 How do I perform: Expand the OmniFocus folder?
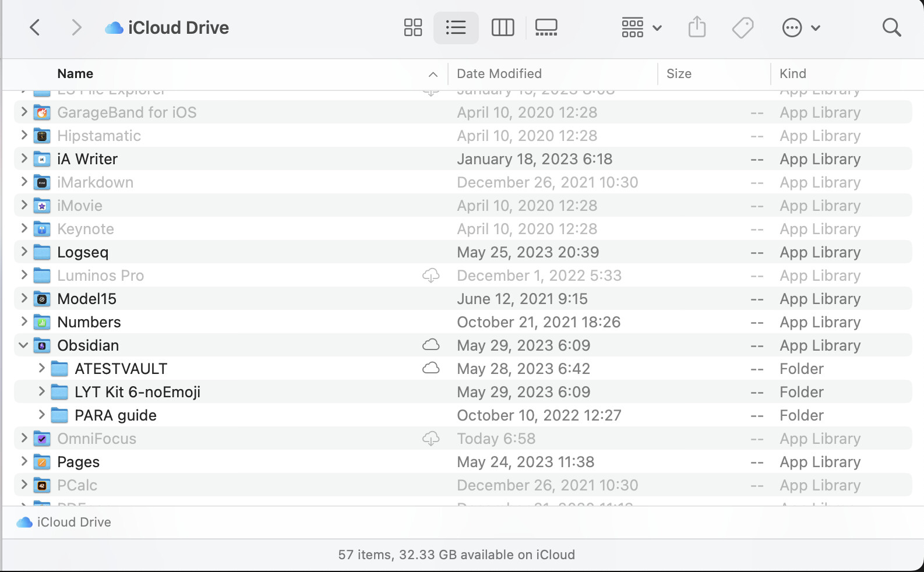(24, 438)
